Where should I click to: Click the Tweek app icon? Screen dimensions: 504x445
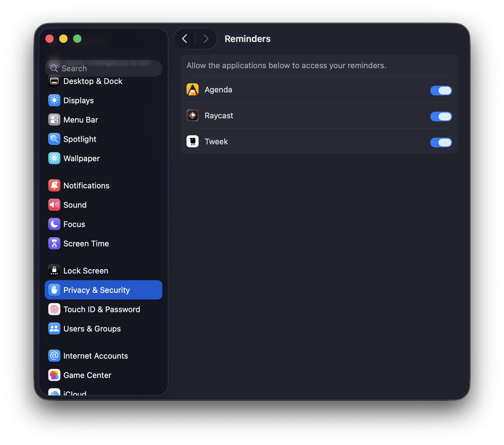[193, 141]
